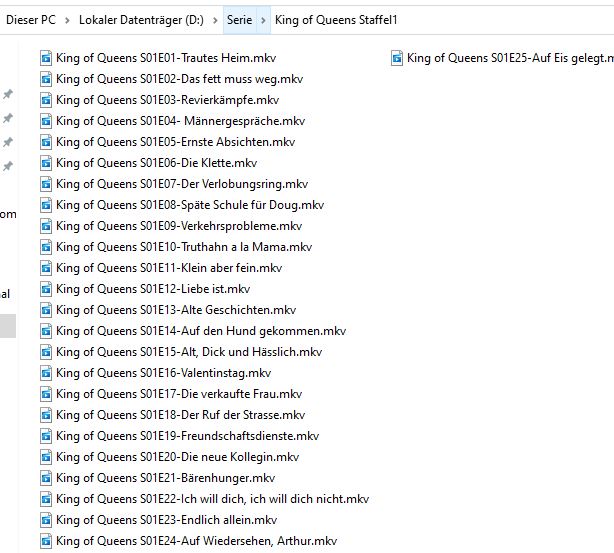Click the S01E05-Ernste Absichten file icon
This screenshot has width=614, height=553.
(46, 142)
